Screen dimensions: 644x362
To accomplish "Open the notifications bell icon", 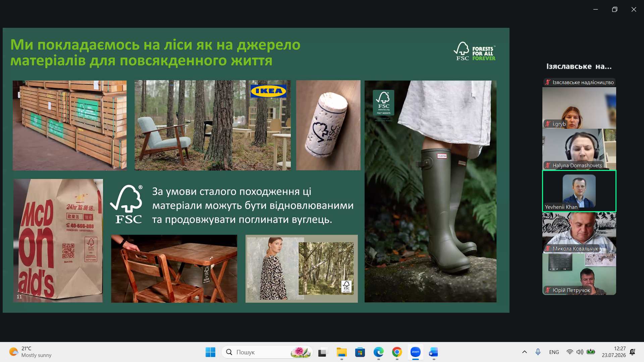I will [x=633, y=352].
